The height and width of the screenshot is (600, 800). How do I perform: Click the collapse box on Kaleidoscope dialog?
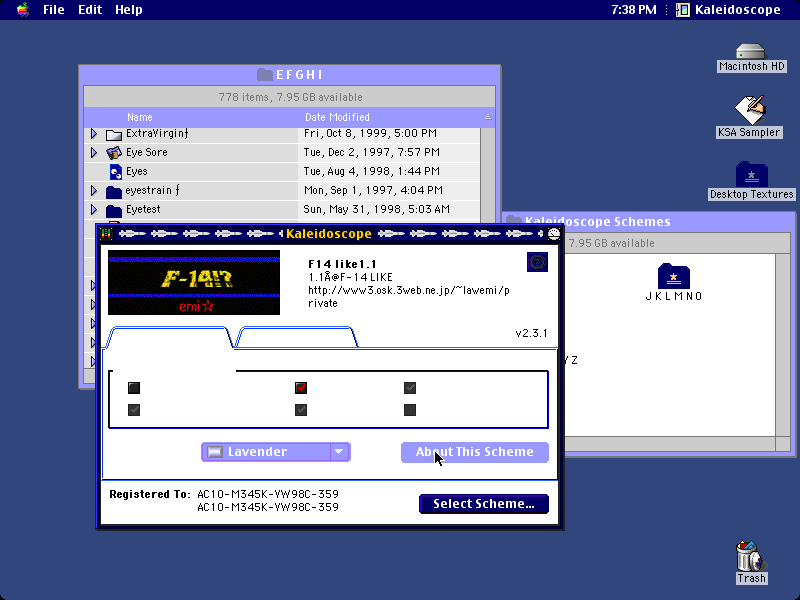554,234
